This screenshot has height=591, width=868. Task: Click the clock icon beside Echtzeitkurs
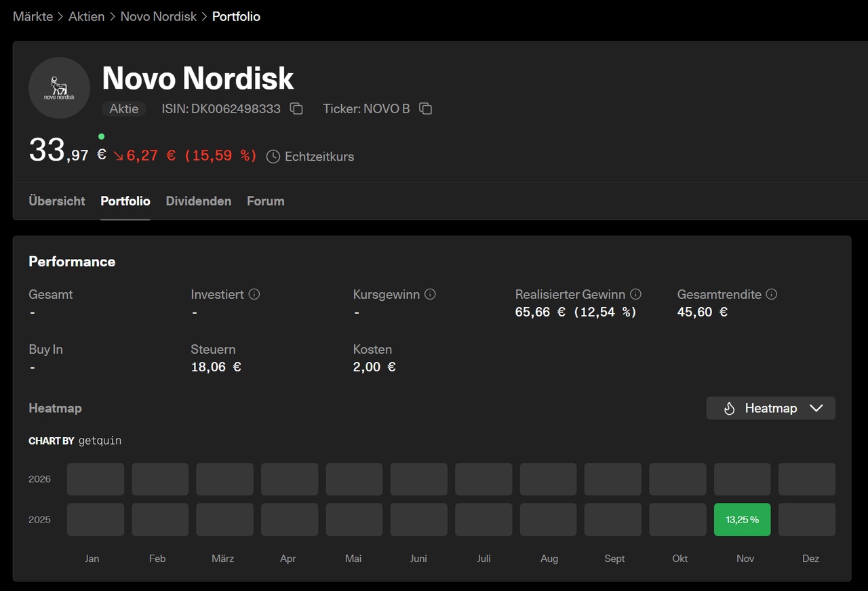[273, 157]
